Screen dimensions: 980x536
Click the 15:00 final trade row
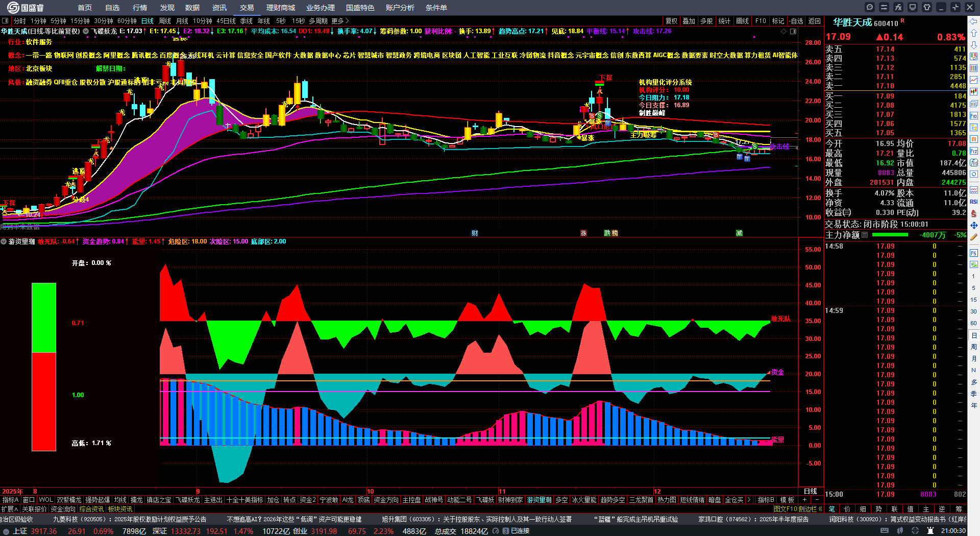click(895, 494)
